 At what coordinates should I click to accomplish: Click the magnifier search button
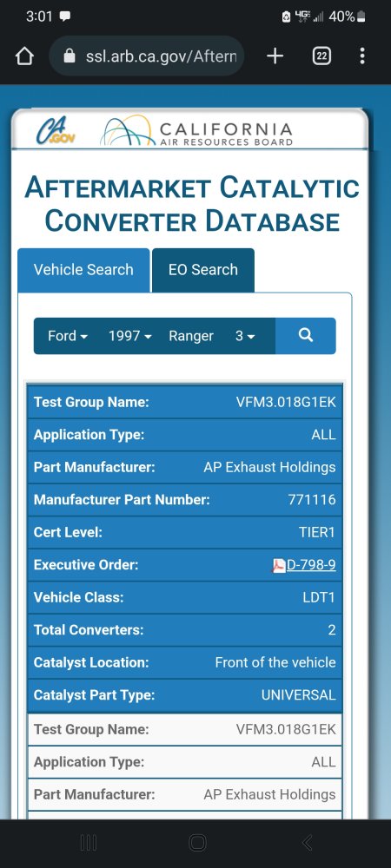point(305,335)
